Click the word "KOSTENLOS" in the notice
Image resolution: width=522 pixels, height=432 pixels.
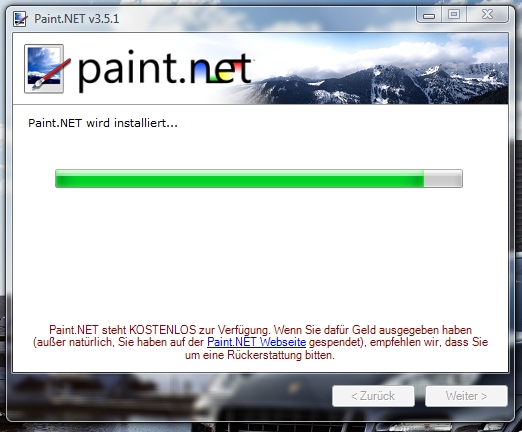coord(163,330)
